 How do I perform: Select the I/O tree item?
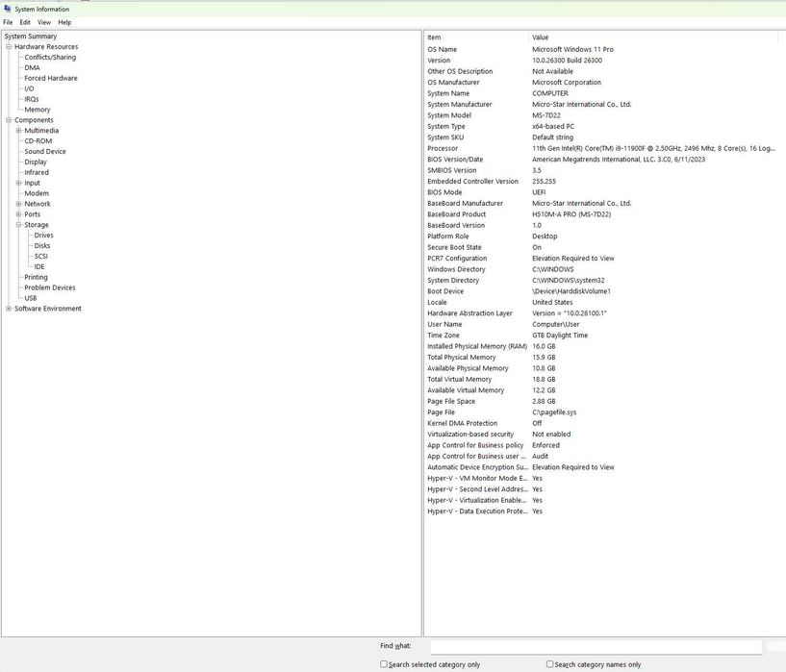[29, 88]
